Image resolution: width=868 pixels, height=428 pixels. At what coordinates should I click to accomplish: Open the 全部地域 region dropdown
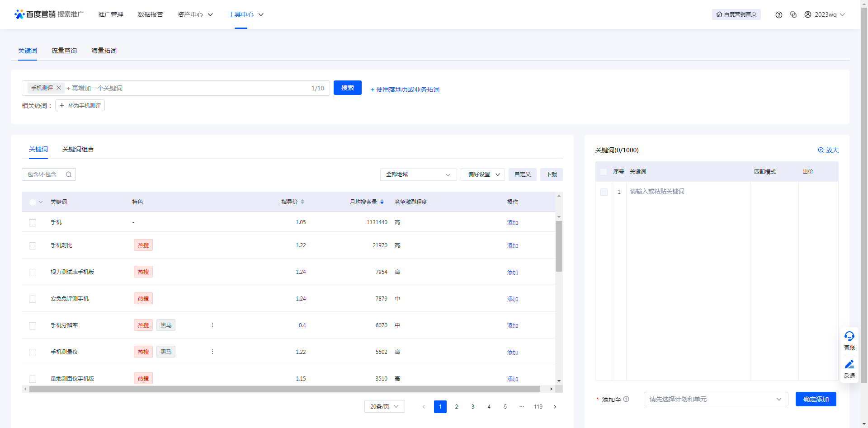[417, 174]
